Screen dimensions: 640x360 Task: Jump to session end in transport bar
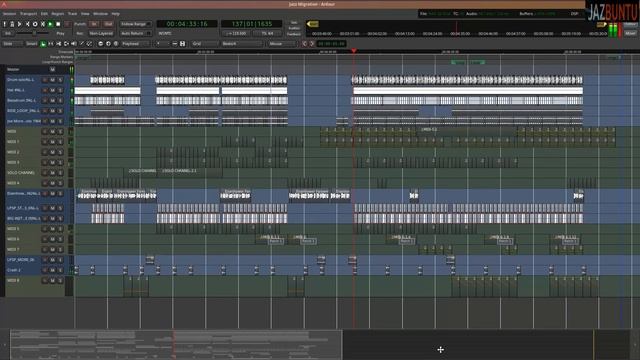tap(27, 24)
